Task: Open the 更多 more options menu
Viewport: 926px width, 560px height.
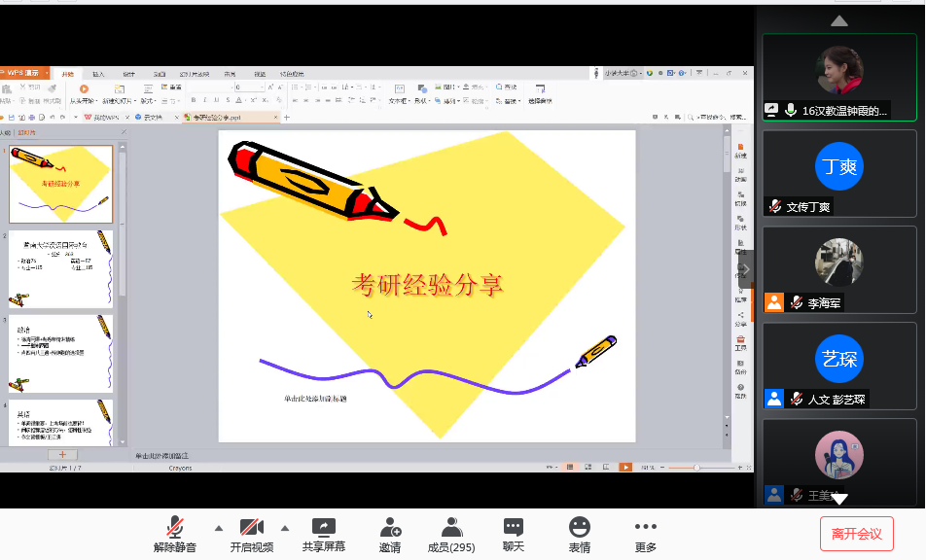Action: (x=646, y=528)
